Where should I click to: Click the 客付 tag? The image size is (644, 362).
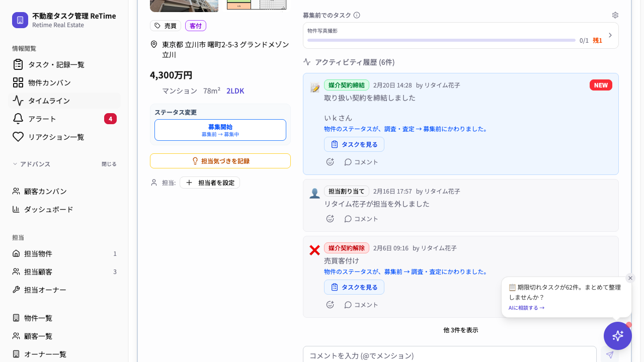click(x=196, y=26)
